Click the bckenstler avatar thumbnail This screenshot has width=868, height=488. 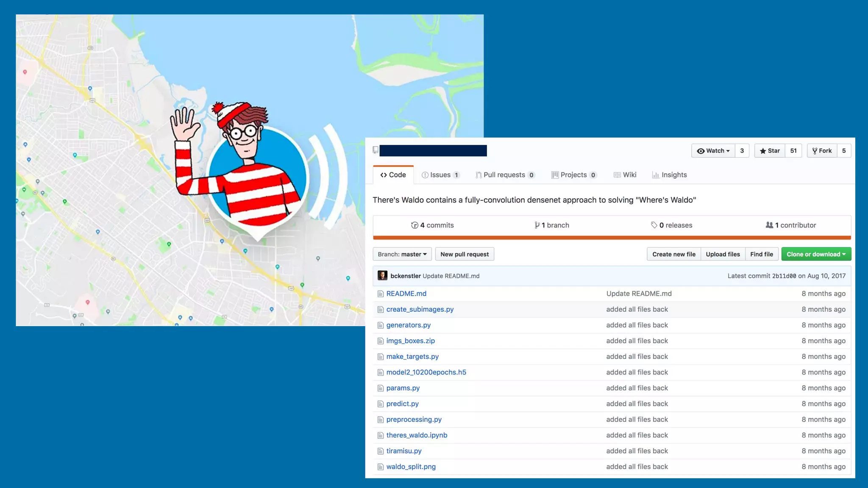coord(382,276)
